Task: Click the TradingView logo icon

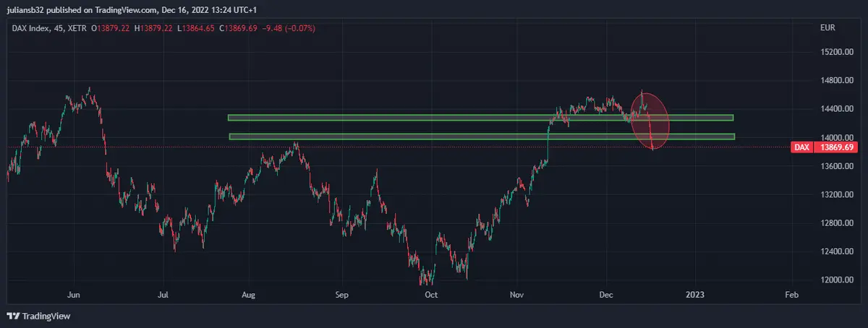Action: click(x=12, y=316)
